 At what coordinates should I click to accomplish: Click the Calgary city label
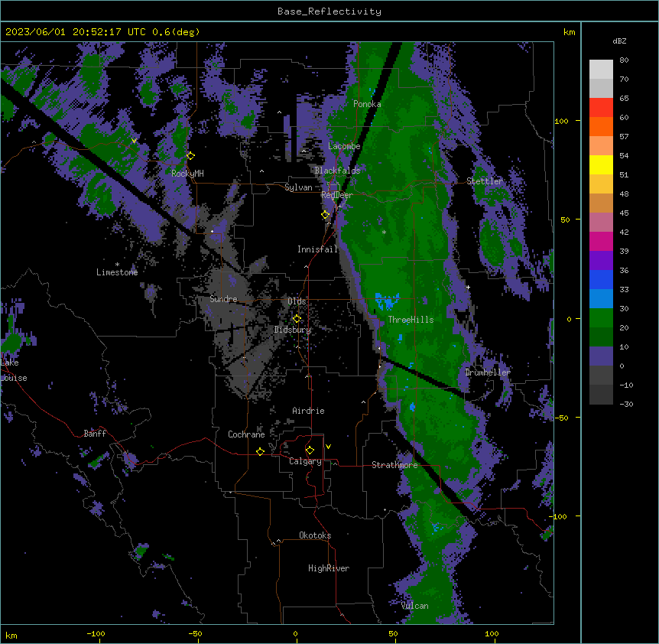tap(305, 461)
